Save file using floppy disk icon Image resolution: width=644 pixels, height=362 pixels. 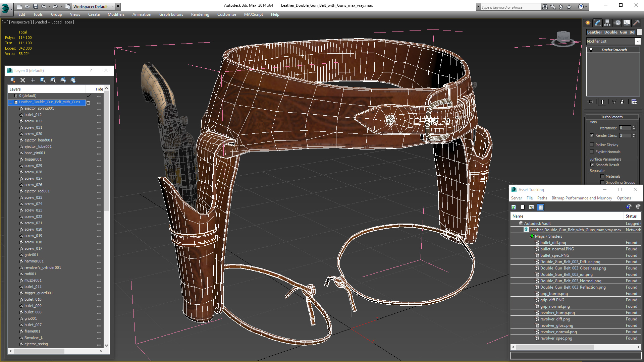(35, 6)
